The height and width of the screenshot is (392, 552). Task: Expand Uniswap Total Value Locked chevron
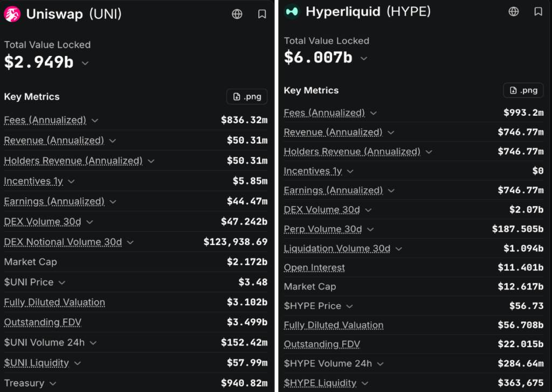coord(85,64)
